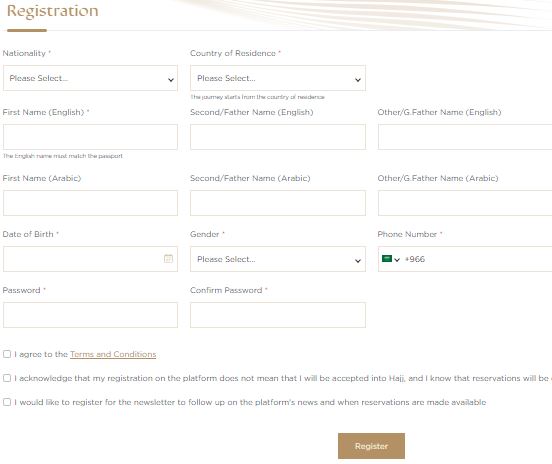Check the Terms and Conditions agreement box

(x=7, y=354)
